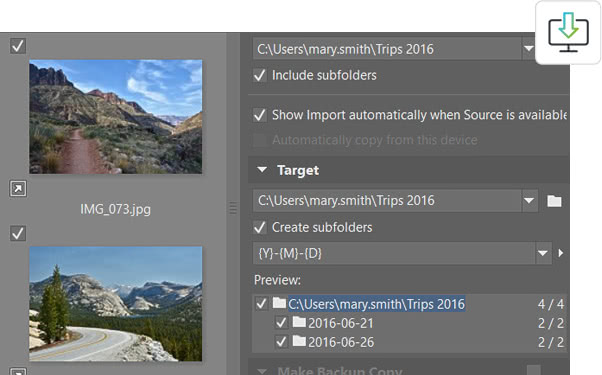Deselect the IMG_073.jpg photo checkbox
602x375 pixels.
tap(18, 46)
